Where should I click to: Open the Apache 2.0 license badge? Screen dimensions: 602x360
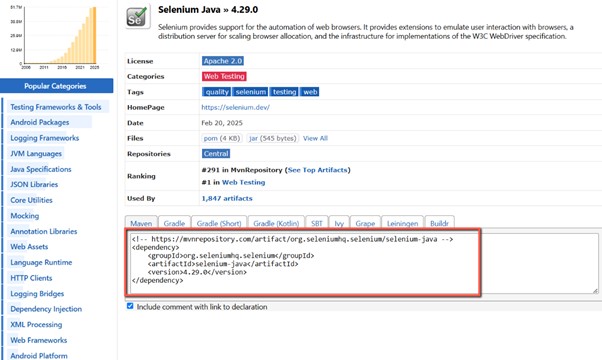point(223,61)
